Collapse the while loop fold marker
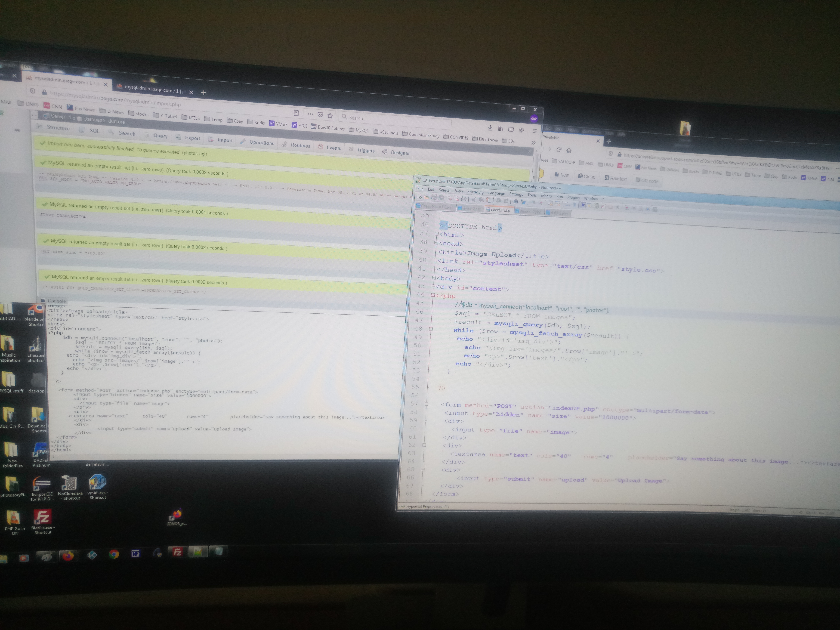This screenshot has width=840, height=630. (x=431, y=329)
